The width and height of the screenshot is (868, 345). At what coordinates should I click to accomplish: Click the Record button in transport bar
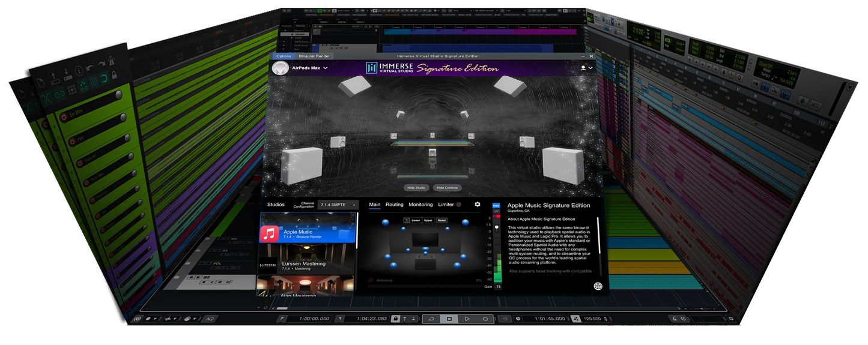click(x=485, y=319)
